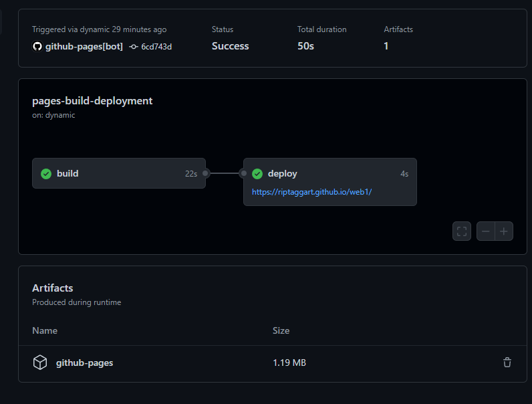Click the 'on: dynamic' trigger text

click(53, 115)
